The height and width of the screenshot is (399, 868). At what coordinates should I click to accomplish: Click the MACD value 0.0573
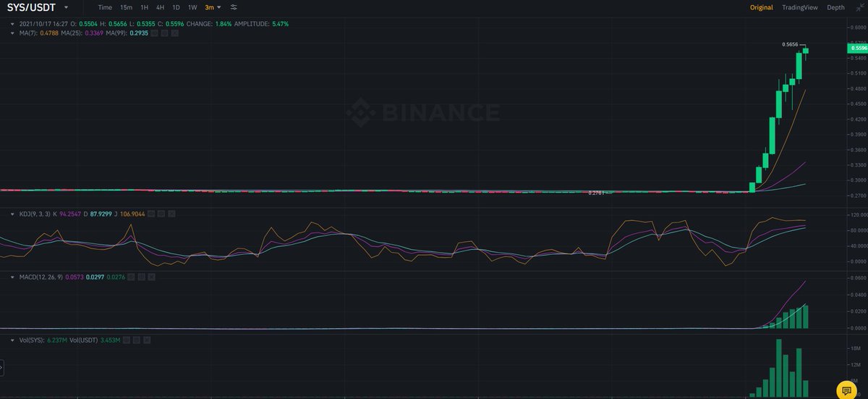tap(75, 277)
